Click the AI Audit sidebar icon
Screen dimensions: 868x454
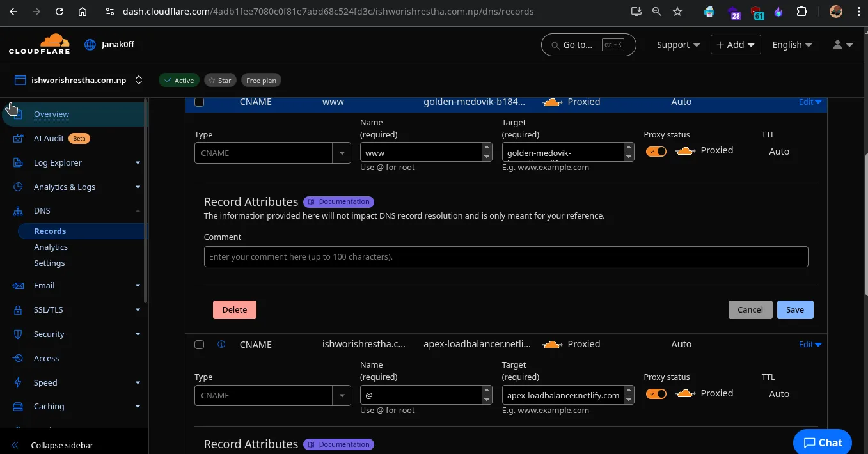tap(19, 139)
